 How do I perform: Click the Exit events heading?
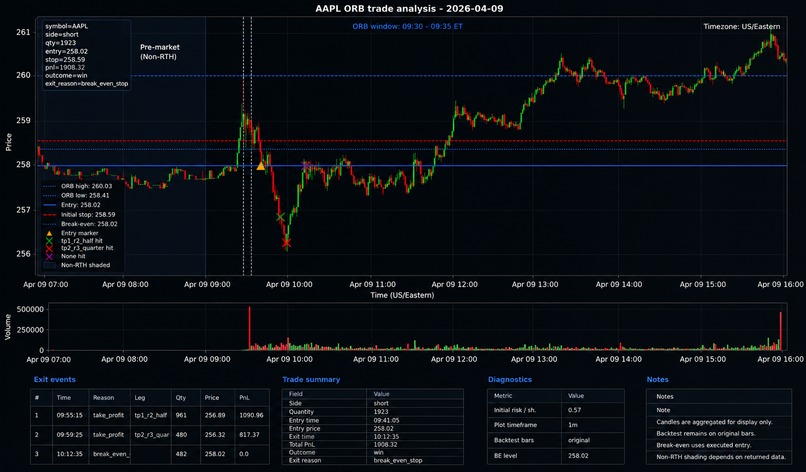click(x=54, y=379)
